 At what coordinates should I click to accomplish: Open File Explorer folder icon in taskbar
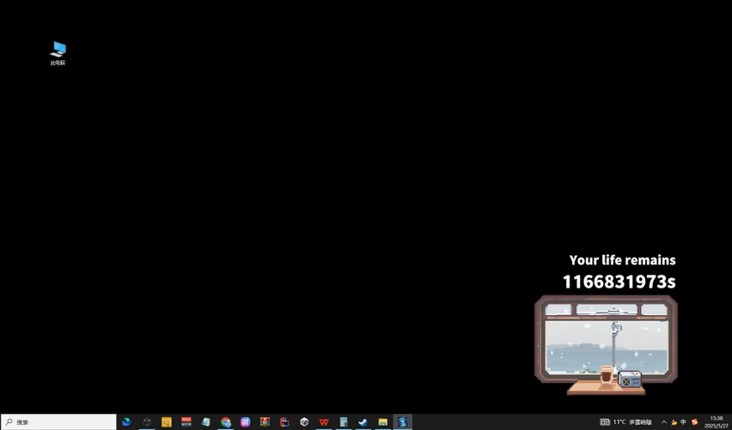point(383,422)
